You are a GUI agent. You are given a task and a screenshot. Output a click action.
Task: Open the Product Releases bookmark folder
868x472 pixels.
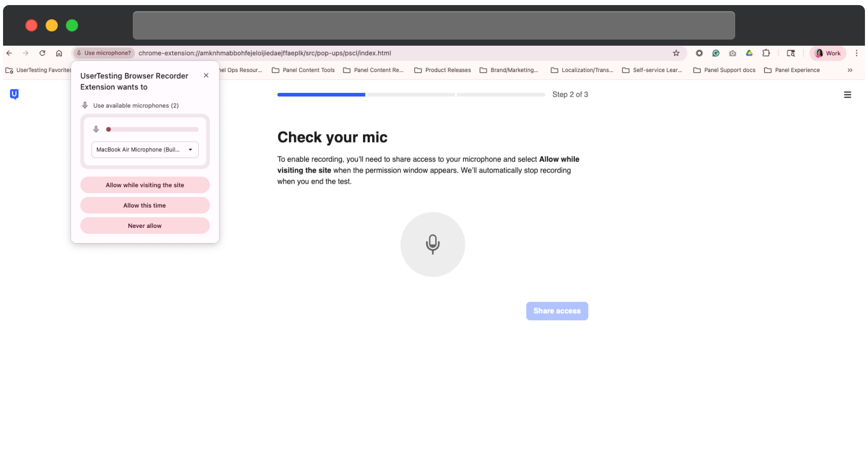443,70
